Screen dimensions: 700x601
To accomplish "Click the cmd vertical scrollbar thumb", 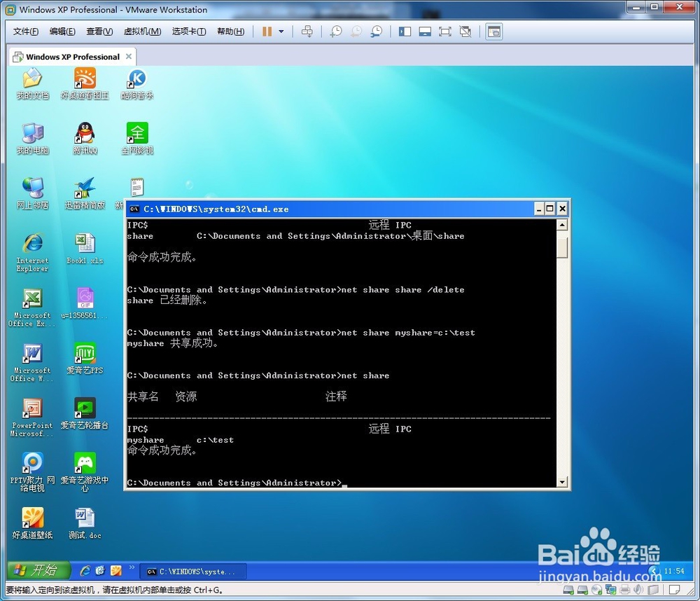I will tap(562, 247).
